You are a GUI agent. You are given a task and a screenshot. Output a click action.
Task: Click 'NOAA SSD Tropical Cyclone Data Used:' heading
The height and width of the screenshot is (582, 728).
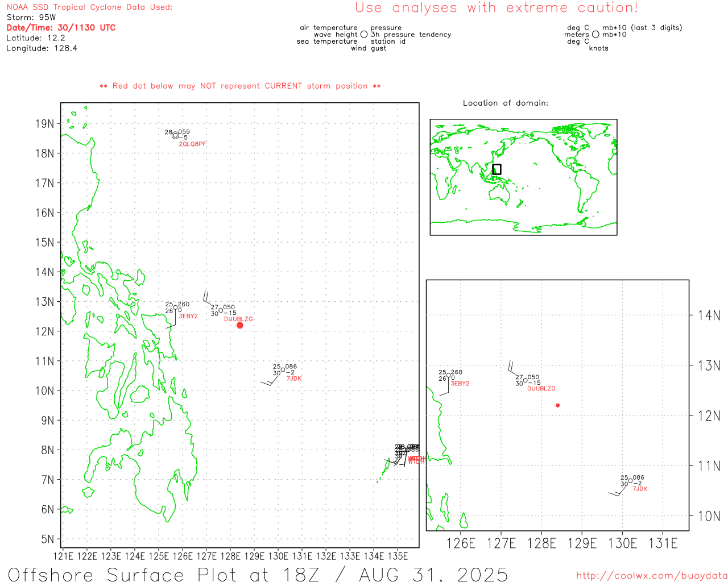click(89, 7)
